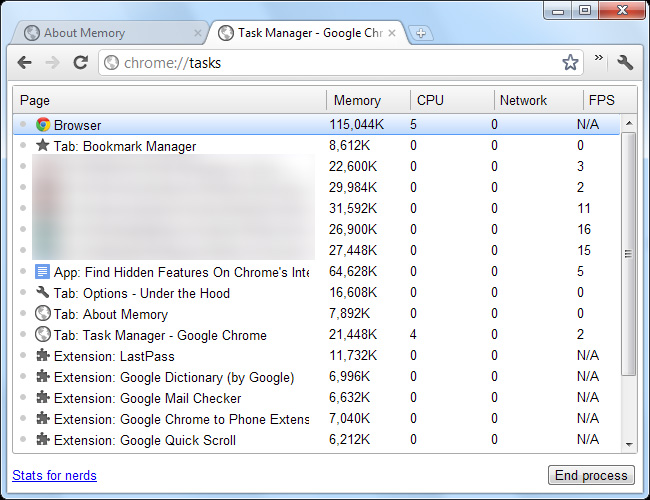
Task: Click the chrome://tasks address bar
Action: [341, 63]
